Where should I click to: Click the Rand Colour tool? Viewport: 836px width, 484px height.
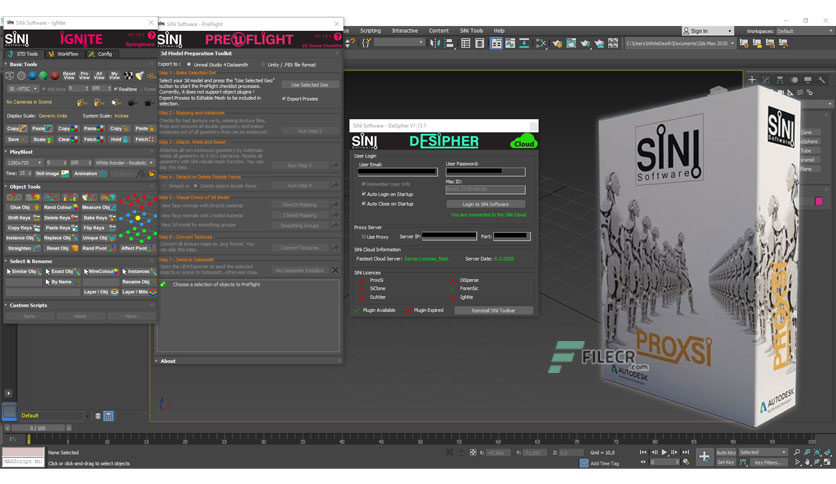[61, 207]
